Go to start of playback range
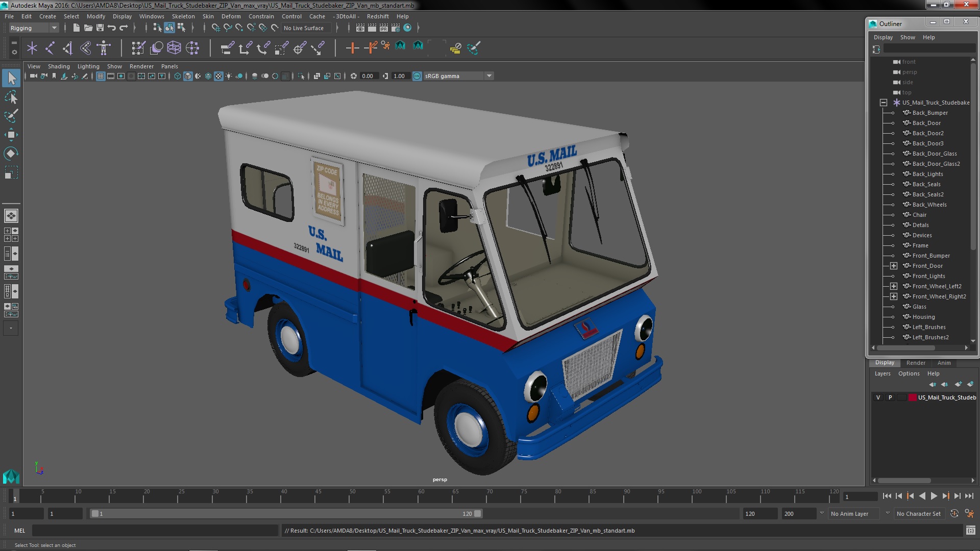The width and height of the screenshot is (980, 551). (x=887, y=496)
